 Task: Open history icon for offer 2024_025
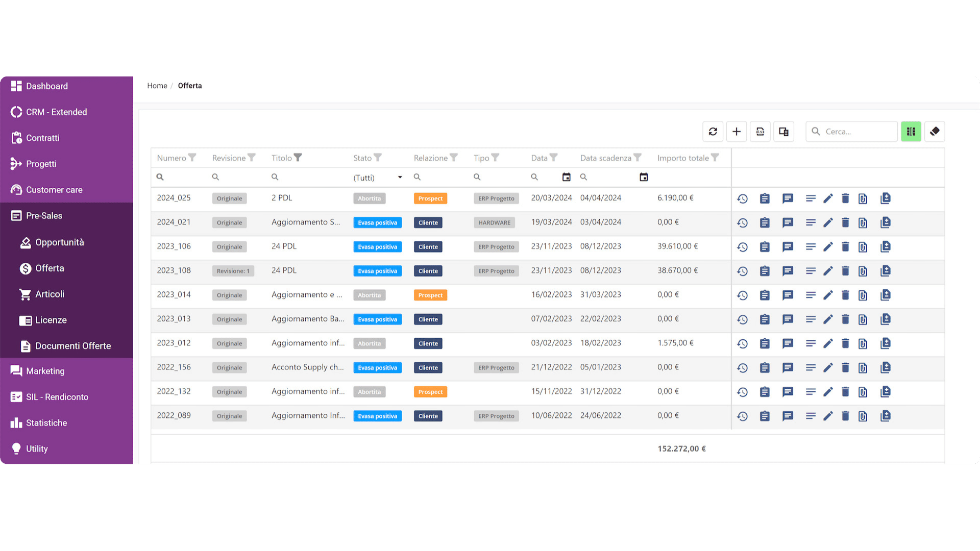click(743, 198)
